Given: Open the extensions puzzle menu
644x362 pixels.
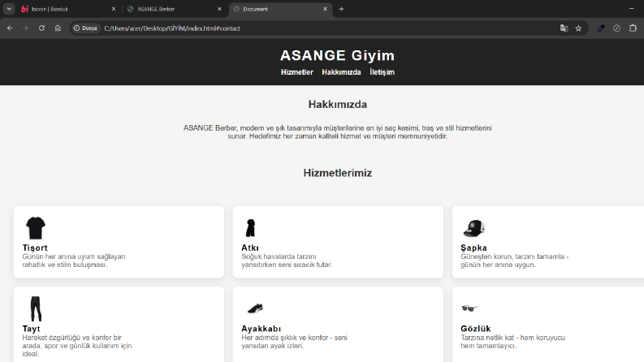Looking at the screenshot, I should coord(633,28).
